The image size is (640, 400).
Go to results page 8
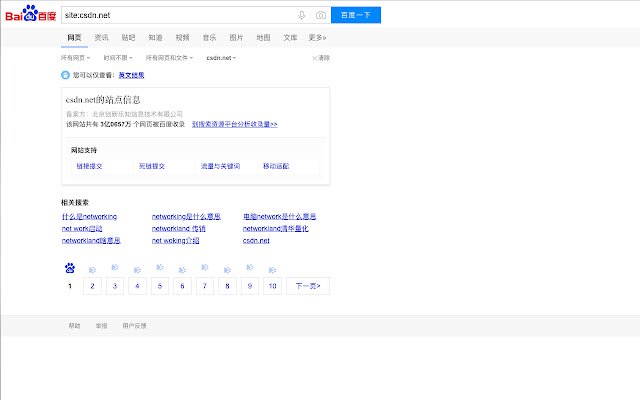coord(227,286)
